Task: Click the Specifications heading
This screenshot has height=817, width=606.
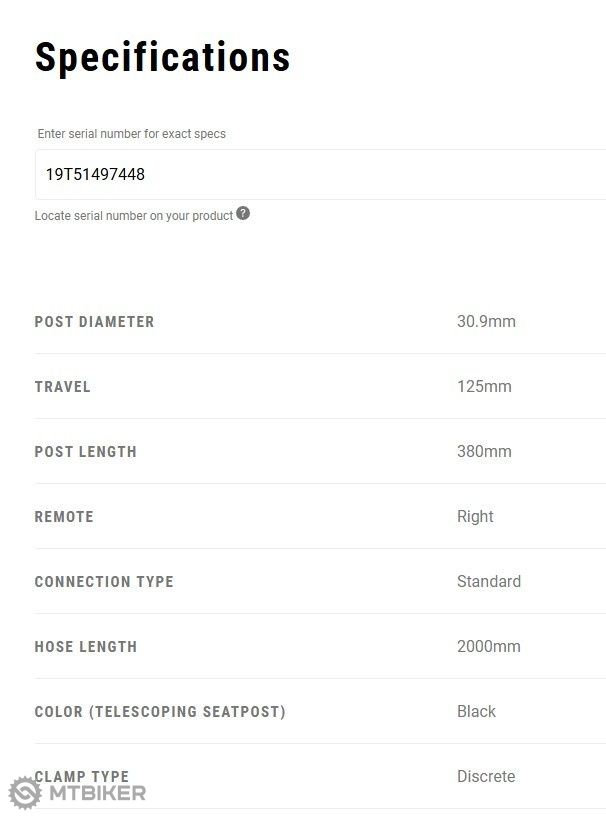Action: pyautogui.click(x=163, y=57)
